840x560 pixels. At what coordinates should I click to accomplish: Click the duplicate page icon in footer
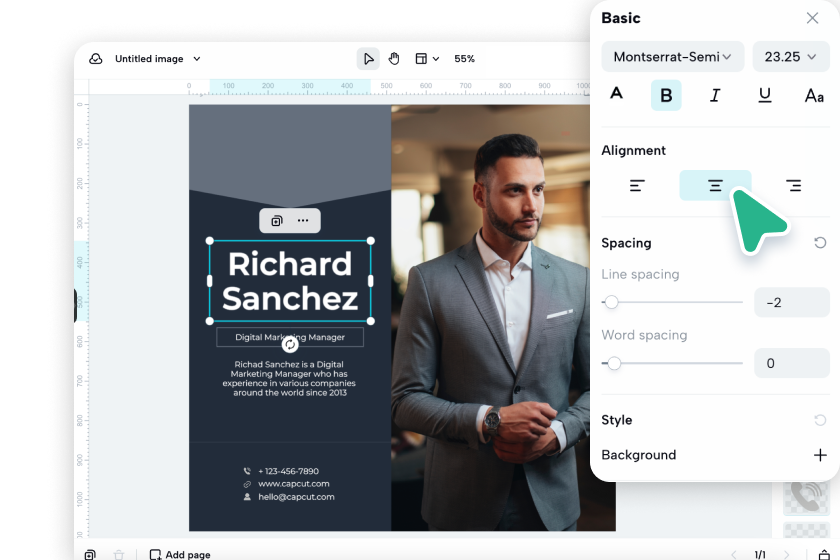point(90,555)
